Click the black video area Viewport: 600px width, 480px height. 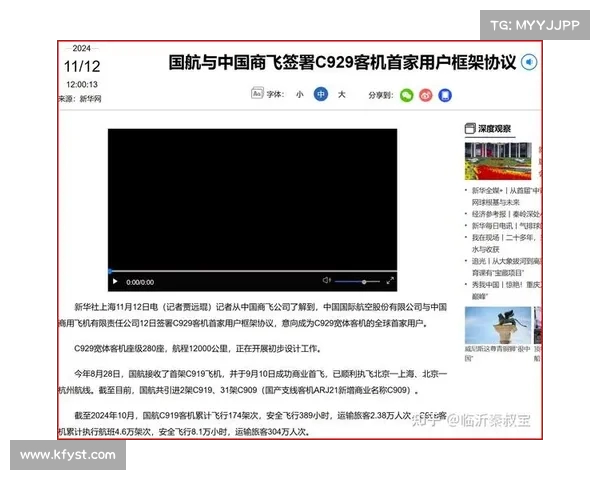[252, 199]
